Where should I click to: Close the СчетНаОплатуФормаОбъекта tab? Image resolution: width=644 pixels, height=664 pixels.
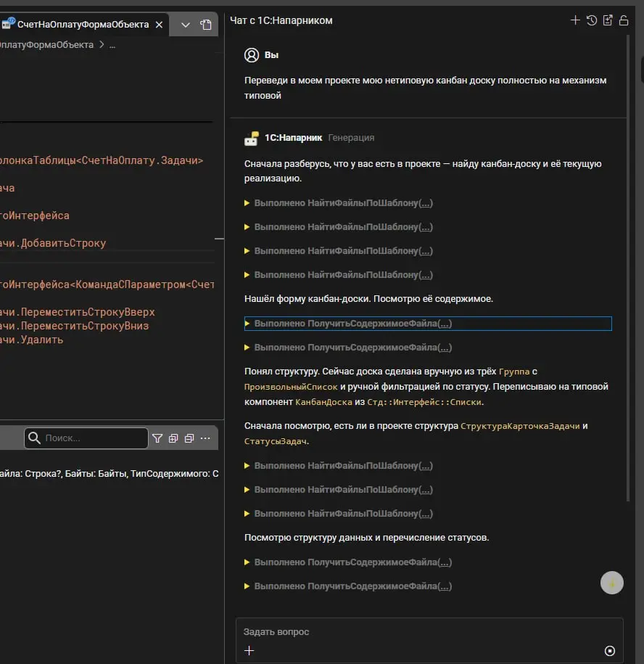(159, 25)
